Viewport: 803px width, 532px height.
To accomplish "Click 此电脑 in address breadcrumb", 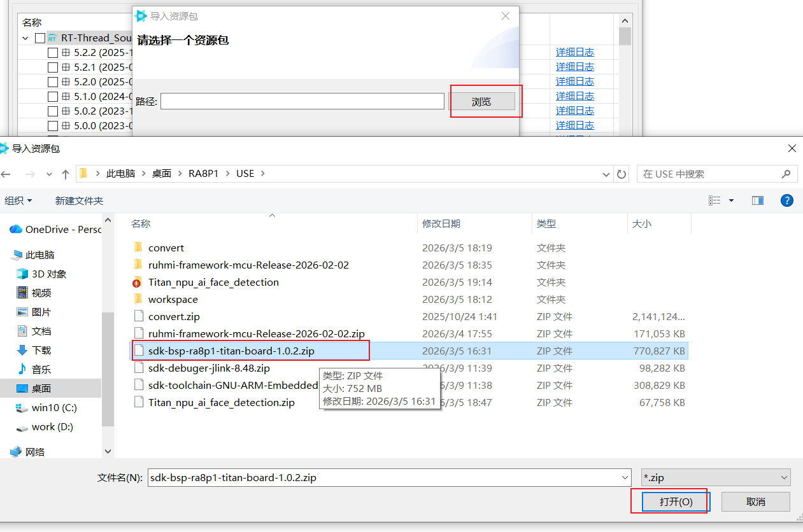I will 120,174.
